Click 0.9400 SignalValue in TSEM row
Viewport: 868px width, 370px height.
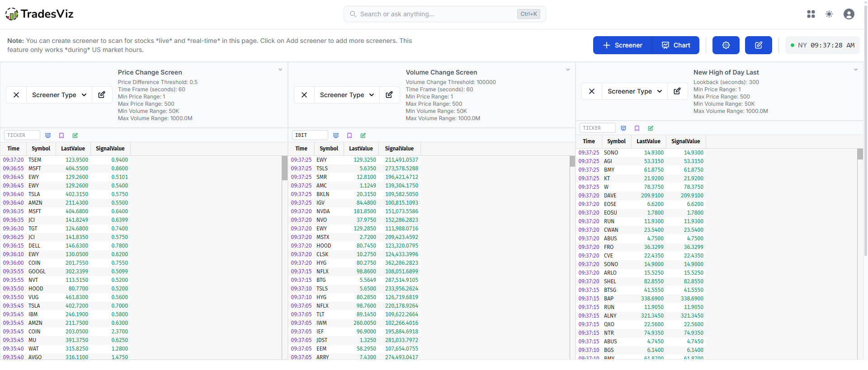pyautogui.click(x=120, y=160)
